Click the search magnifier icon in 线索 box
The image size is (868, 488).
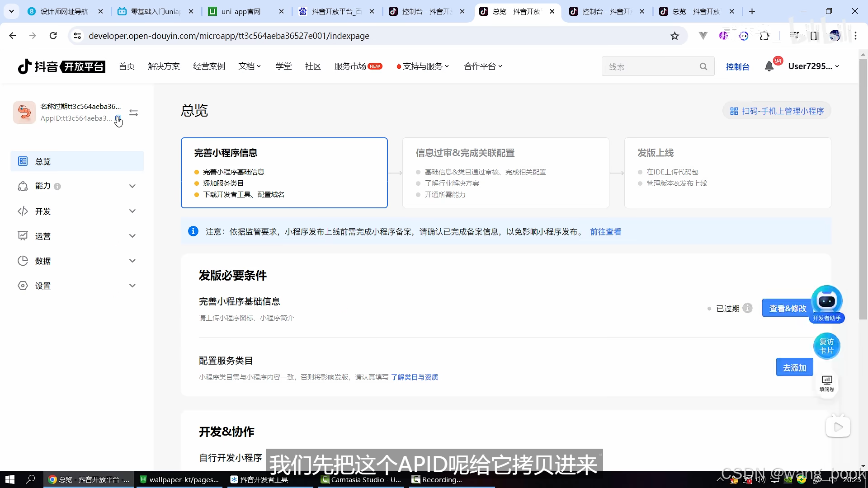pyautogui.click(x=703, y=66)
